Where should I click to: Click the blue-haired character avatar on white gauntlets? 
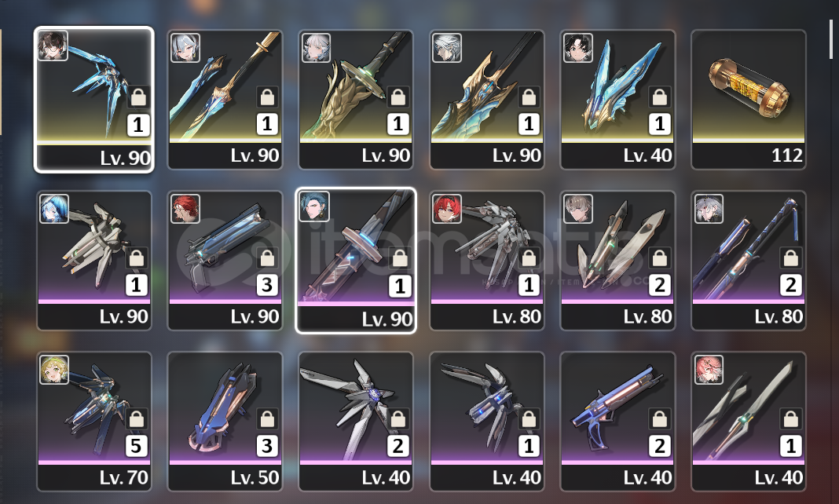click(54, 209)
